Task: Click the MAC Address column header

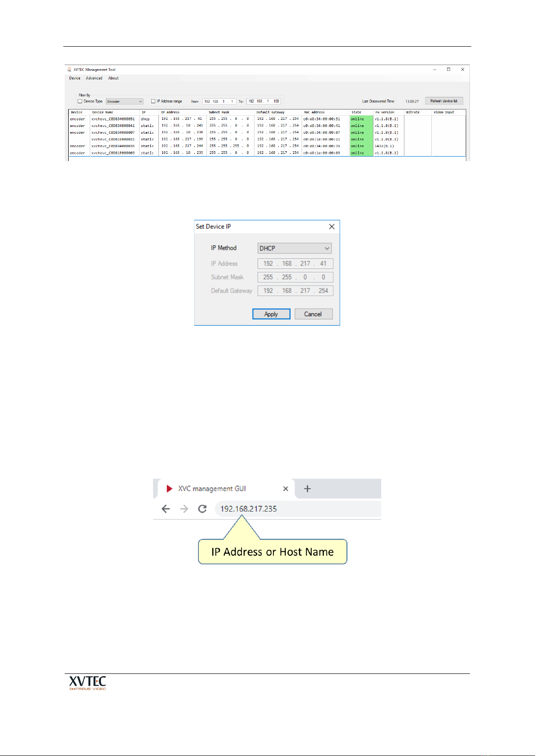Action: point(326,112)
